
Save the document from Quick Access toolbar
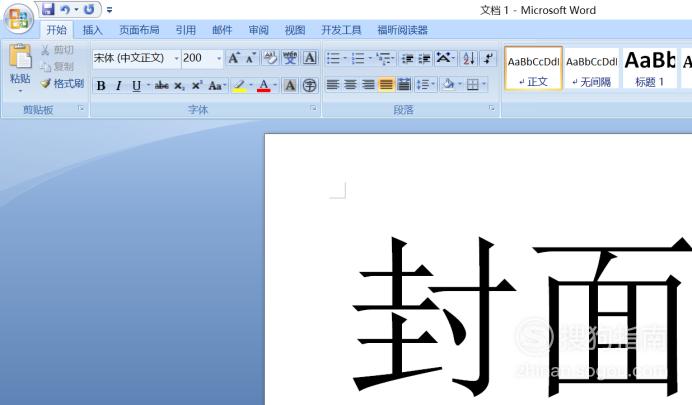[x=48, y=9]
